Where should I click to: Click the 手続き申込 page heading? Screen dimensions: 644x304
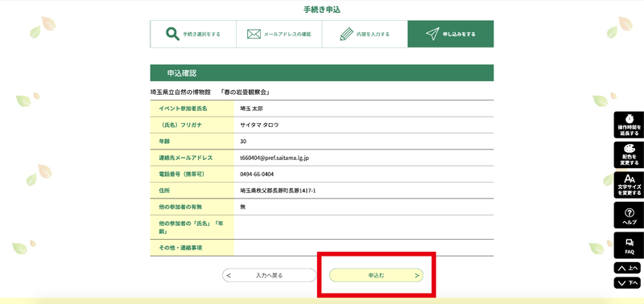[322, 10]
